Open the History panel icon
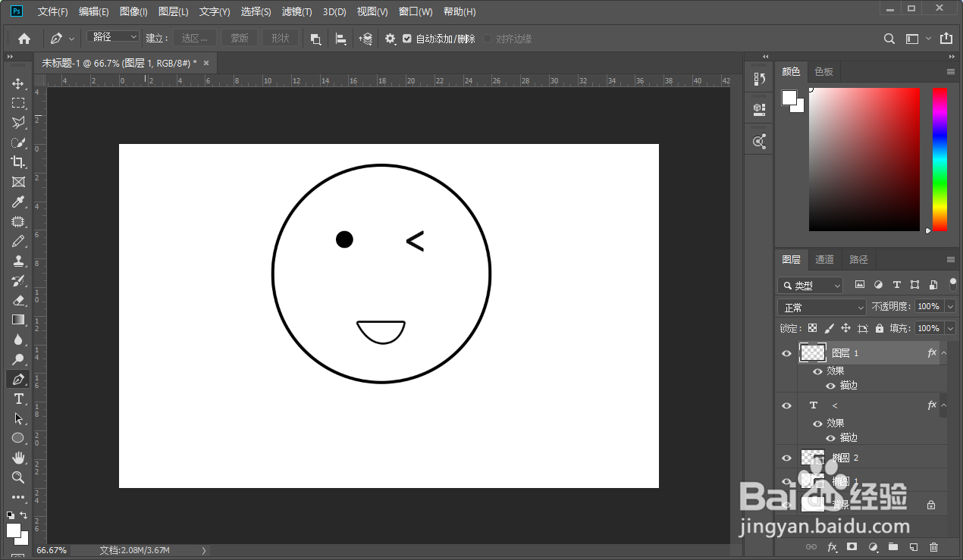963x560 pixels. 759,79
